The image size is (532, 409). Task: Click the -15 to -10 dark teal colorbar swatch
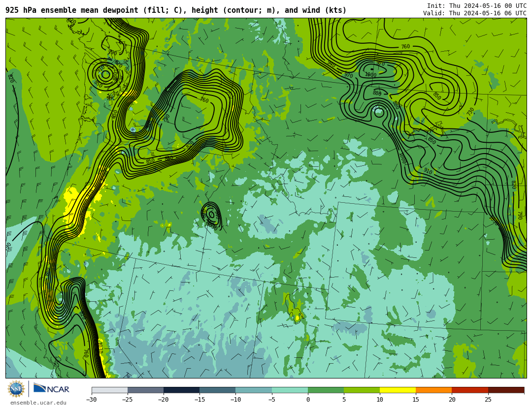click(x=218, y=390)
